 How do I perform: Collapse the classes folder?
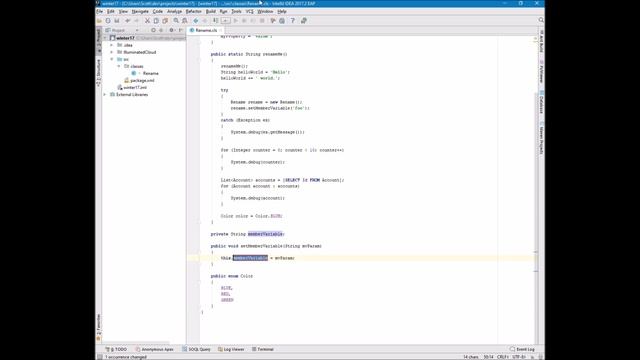[x=119, y=66]
